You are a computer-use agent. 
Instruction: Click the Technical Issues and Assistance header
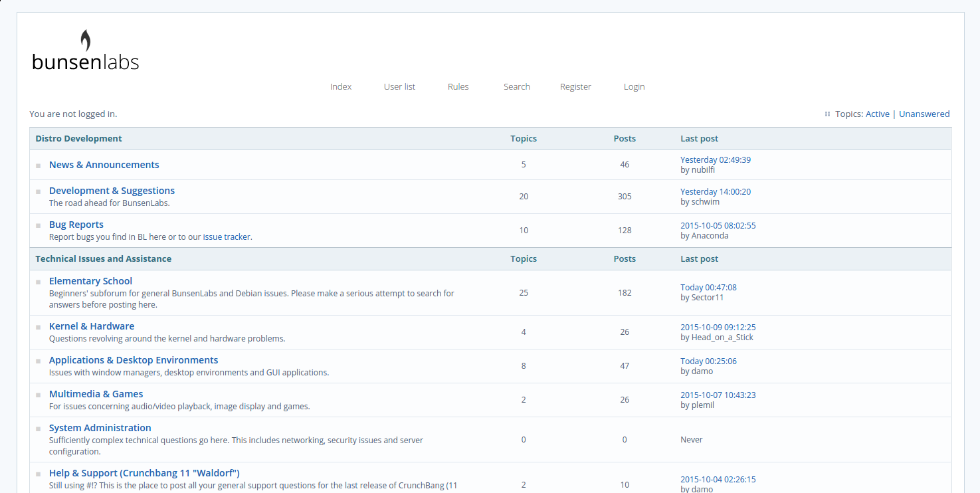pos(103,258)
